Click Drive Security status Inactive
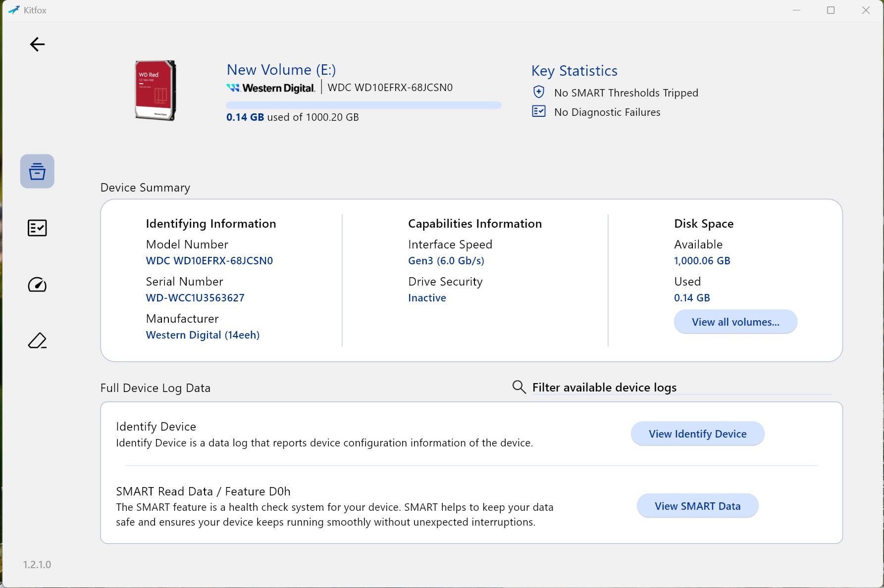The height and width of the screenshot is (588, 884). pos(427,298)
